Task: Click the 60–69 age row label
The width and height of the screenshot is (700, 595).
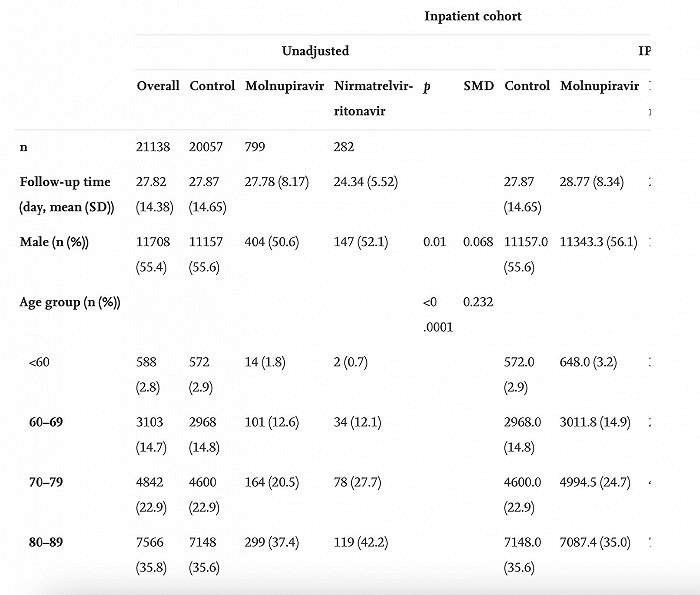Action: [46, 422]
